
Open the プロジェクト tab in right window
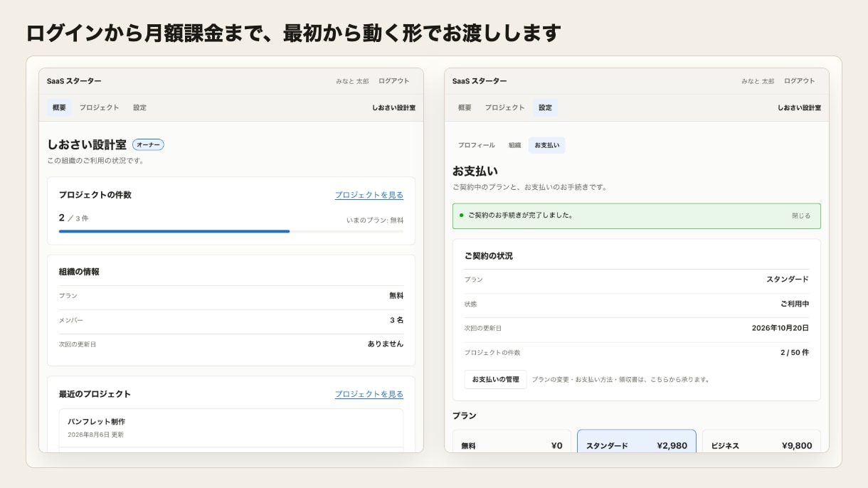tap(504, 107)
